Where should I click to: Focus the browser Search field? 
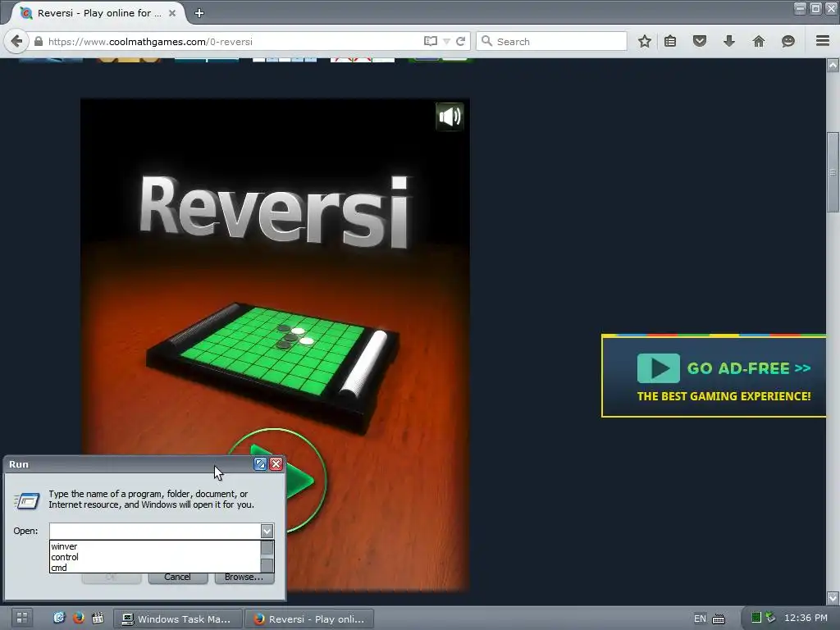tap(551, 41)
